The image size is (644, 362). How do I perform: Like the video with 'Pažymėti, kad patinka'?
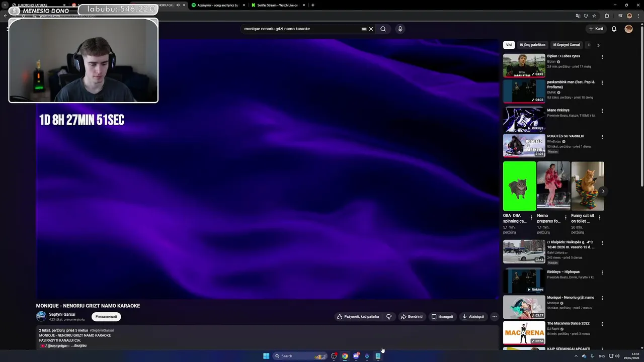click(358, 317)
